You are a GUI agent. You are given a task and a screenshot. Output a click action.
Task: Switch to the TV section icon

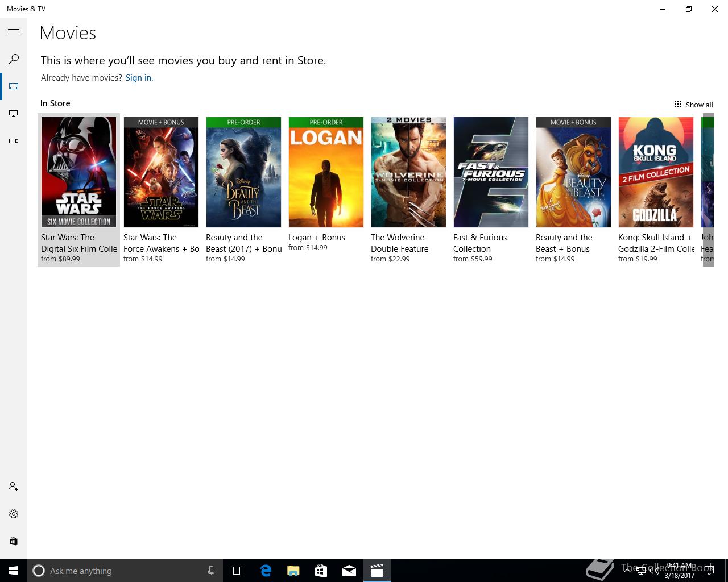tap(14, 114)
